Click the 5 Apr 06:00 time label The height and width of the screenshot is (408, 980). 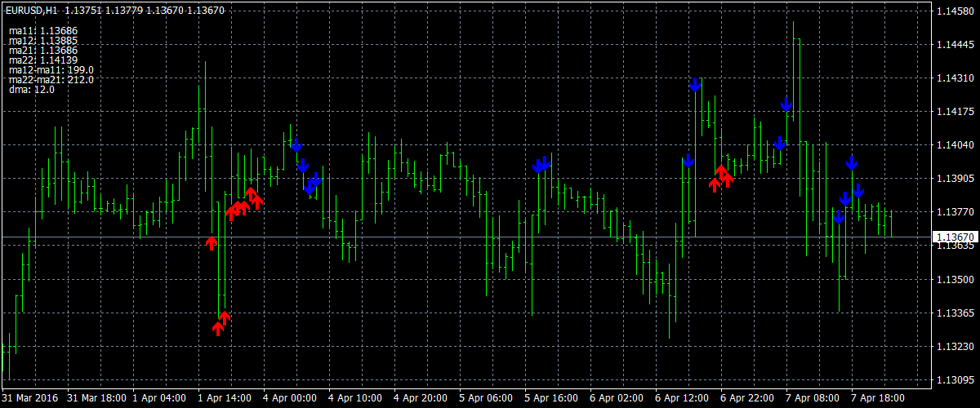point(486,398)
